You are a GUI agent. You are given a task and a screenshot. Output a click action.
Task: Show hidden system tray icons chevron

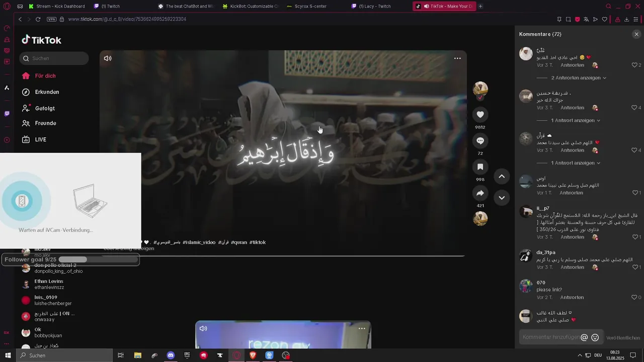pyautogui.click(x=580, y=355)
